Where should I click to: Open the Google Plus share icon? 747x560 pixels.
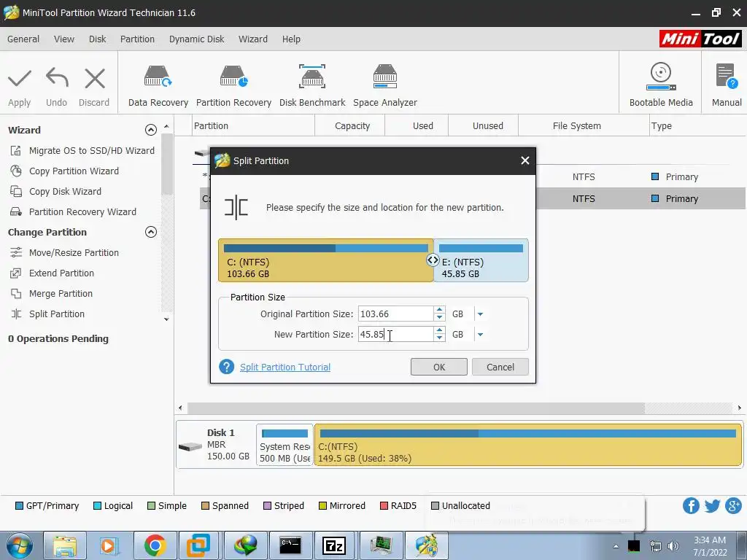734,506
